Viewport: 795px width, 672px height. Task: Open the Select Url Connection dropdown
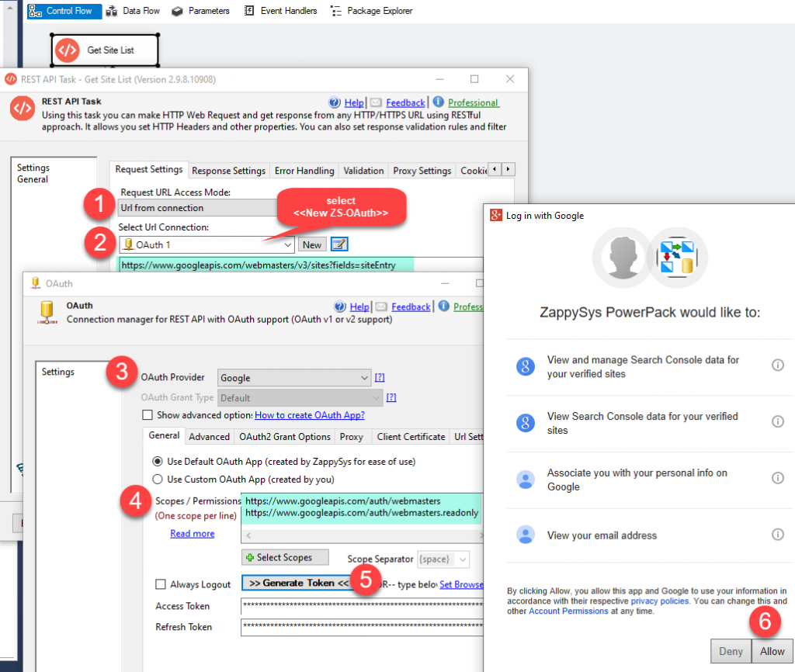[289, 243]
